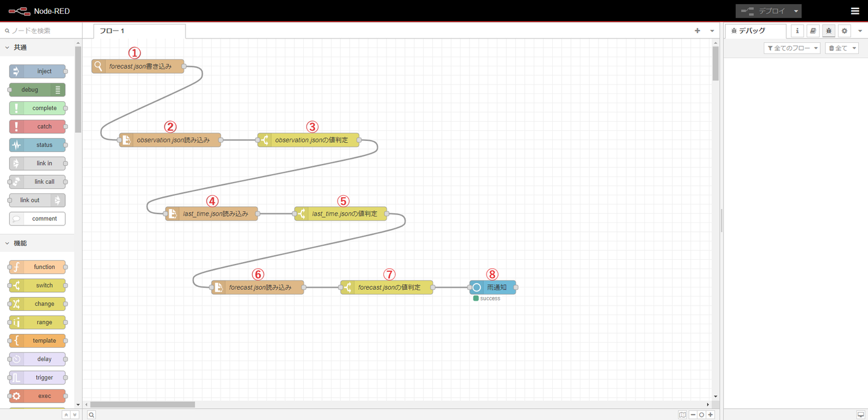Select the observation.json読み込み node

(x=170, y=140)
